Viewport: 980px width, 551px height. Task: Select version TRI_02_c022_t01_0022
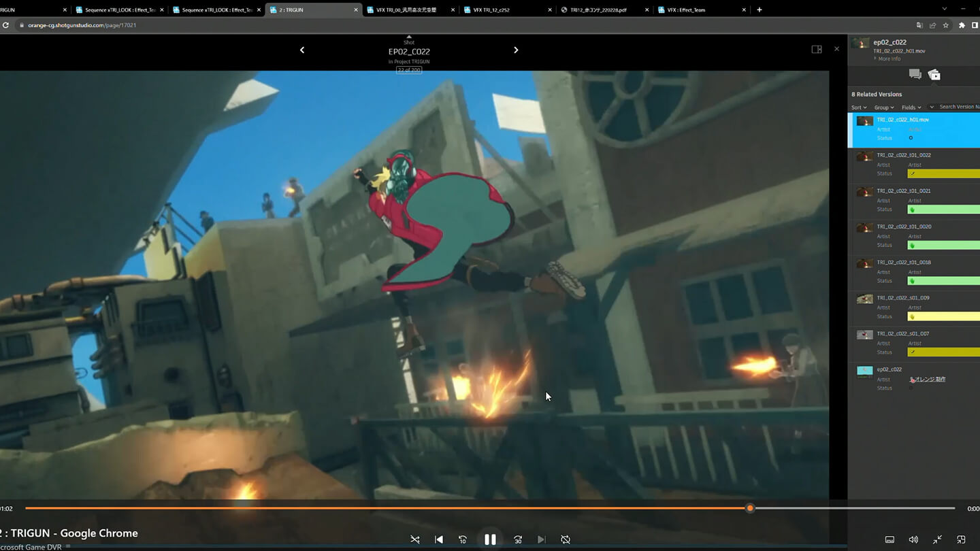point(914,165)
